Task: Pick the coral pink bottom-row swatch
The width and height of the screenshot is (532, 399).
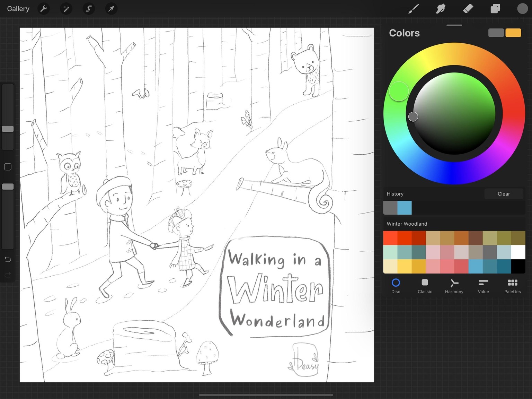Action: (447, 267)
